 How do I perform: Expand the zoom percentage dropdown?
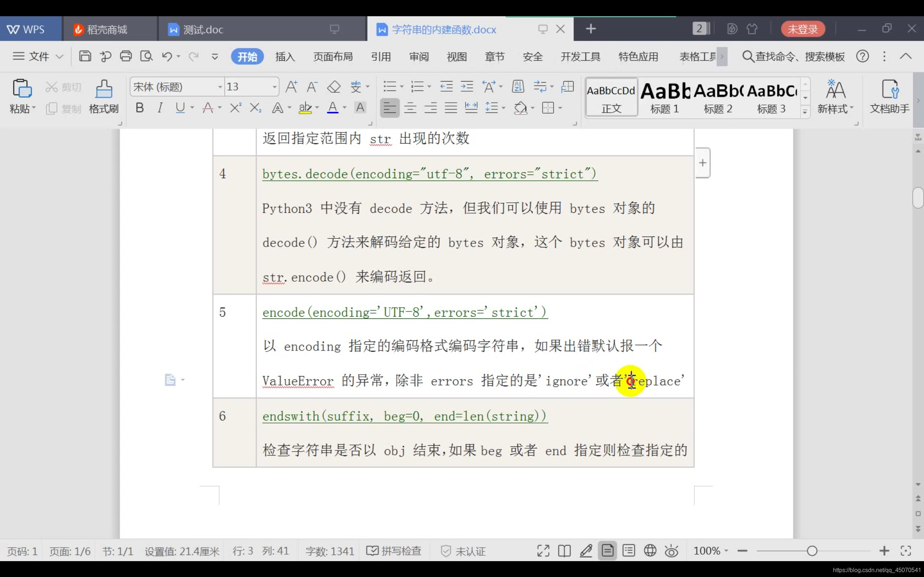pos(726,551)
